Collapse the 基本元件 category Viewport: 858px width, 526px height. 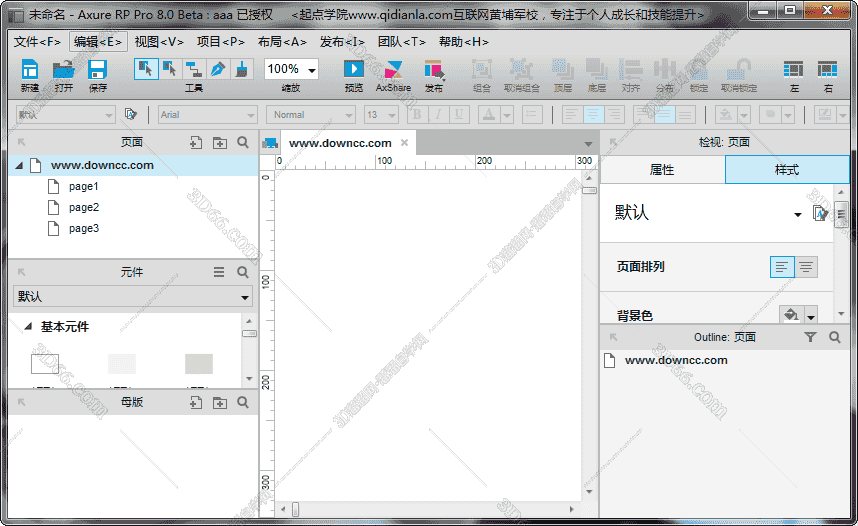click(x=28, y=327)
